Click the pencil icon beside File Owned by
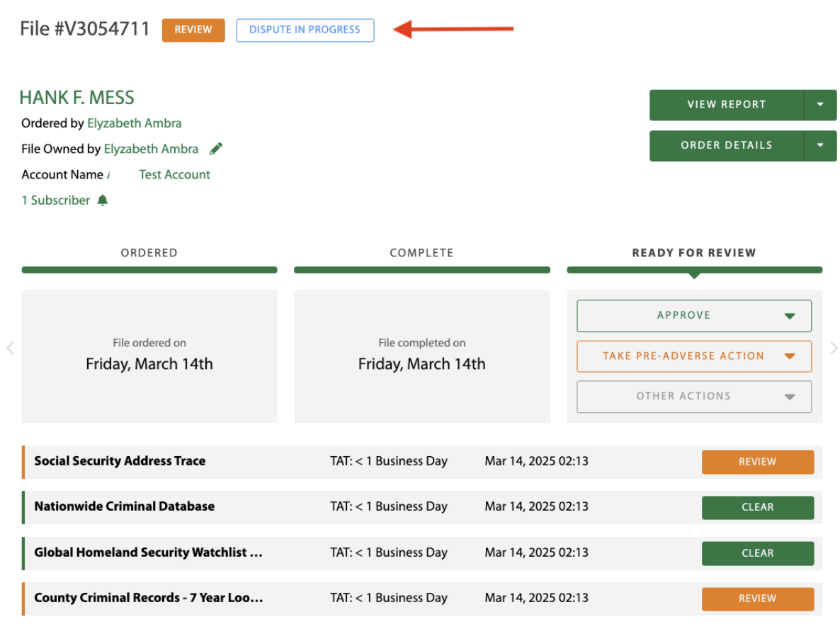840x629 pixels. pos(216,149)
